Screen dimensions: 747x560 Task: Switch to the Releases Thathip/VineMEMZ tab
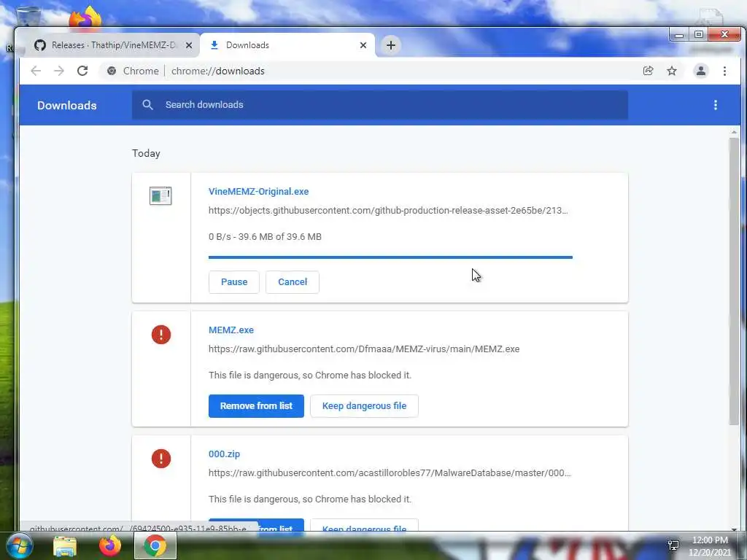click(x=114, y=45)
